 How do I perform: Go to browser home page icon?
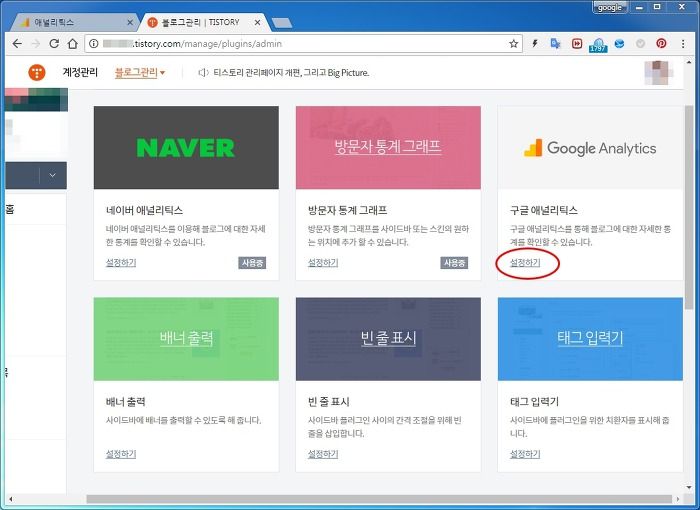pyautogui.click(x=72, y=43)
